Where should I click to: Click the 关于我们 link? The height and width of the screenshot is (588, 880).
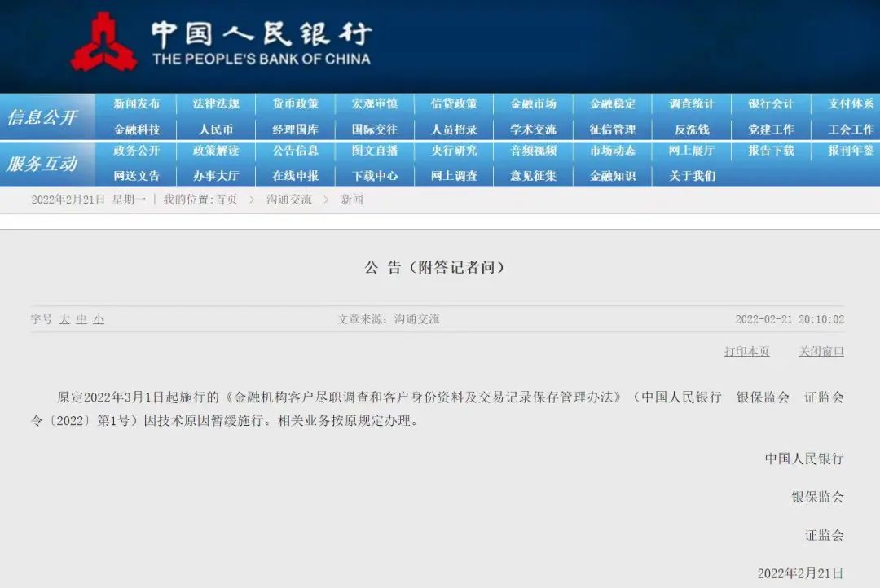click(x=692, y=176)
